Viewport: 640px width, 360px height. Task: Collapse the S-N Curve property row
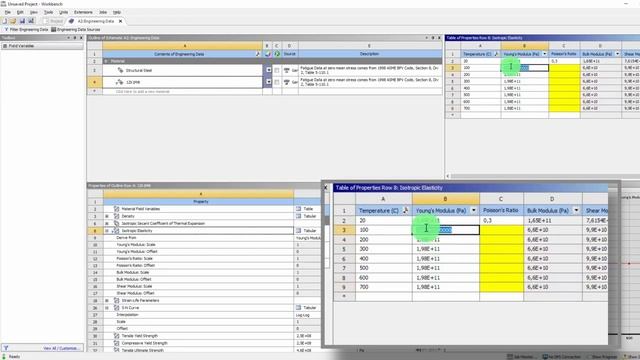point(107,307)
